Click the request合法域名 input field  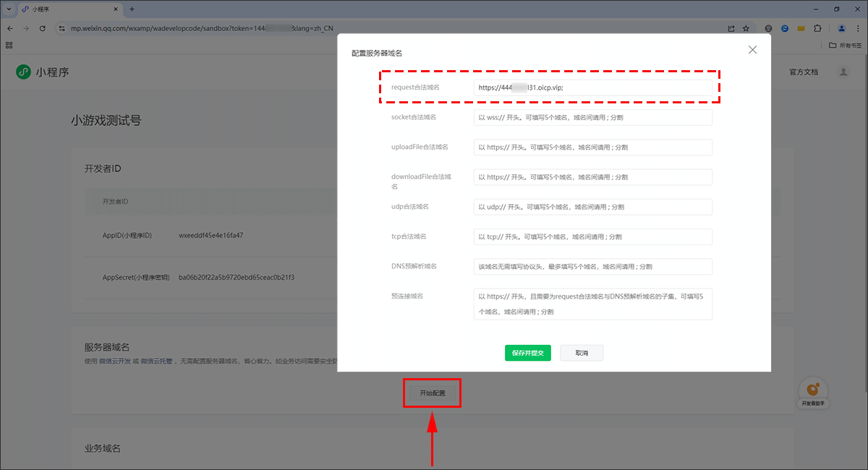593,87
